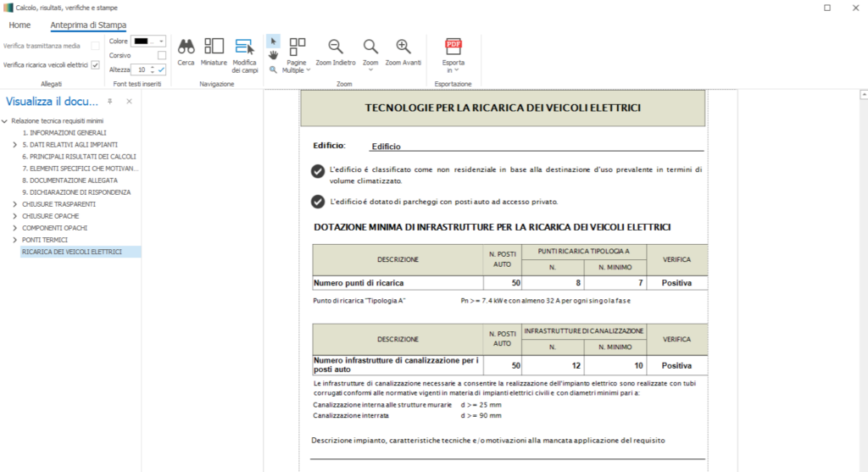868x472 pixels.
Task: Expand the CHIUSURE OPACHE node
Action: [x=15, y=216]
